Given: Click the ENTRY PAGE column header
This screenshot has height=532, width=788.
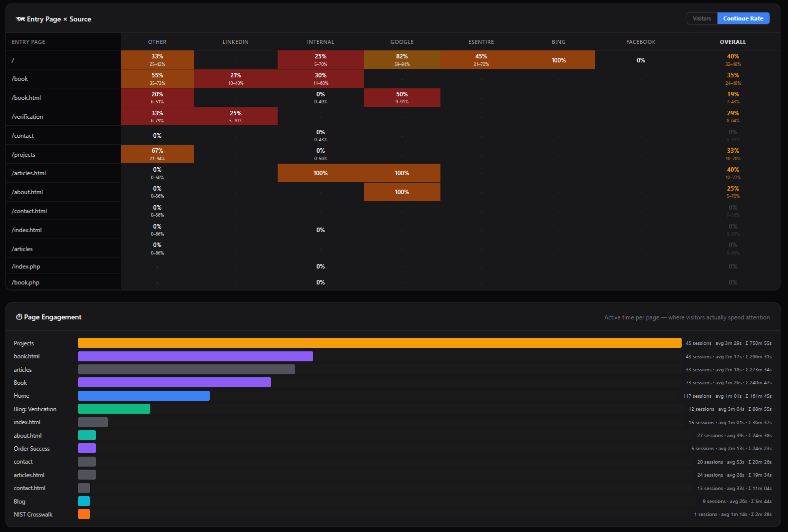Looking at the screenshot, I should (28, 42).
